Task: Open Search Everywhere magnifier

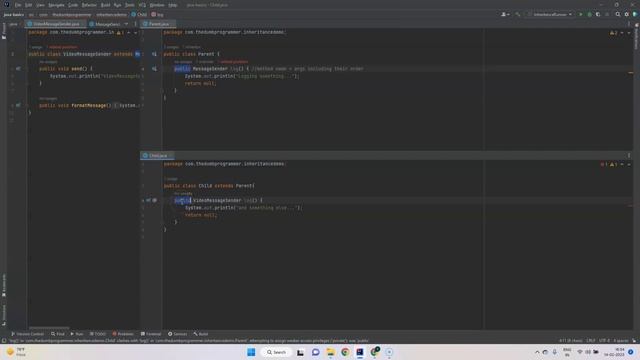Action: click(x=618, y=14)
